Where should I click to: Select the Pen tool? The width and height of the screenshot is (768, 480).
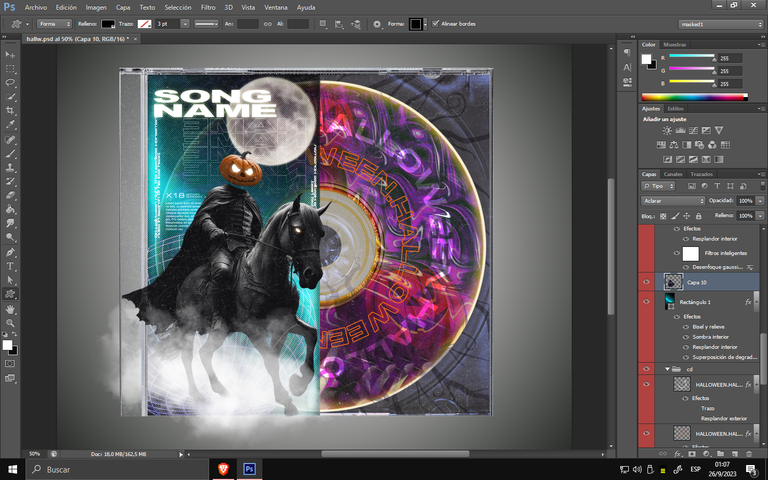(x=10, y=252)
